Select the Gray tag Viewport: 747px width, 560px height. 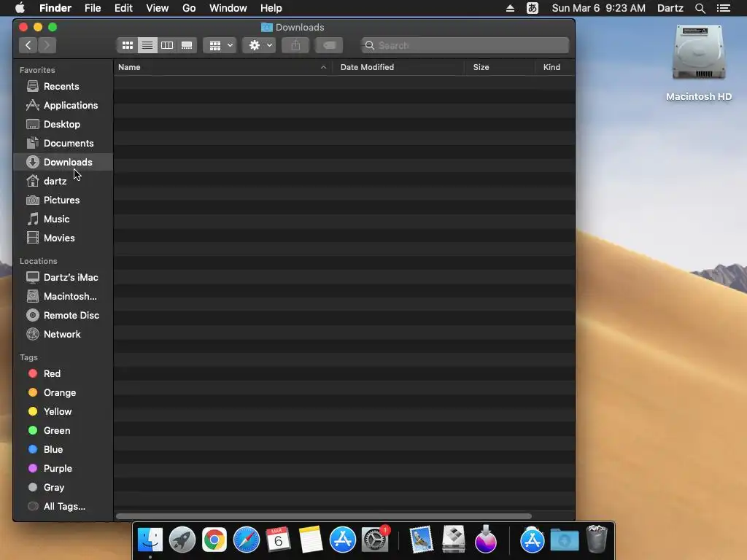[x=63, y=488]
